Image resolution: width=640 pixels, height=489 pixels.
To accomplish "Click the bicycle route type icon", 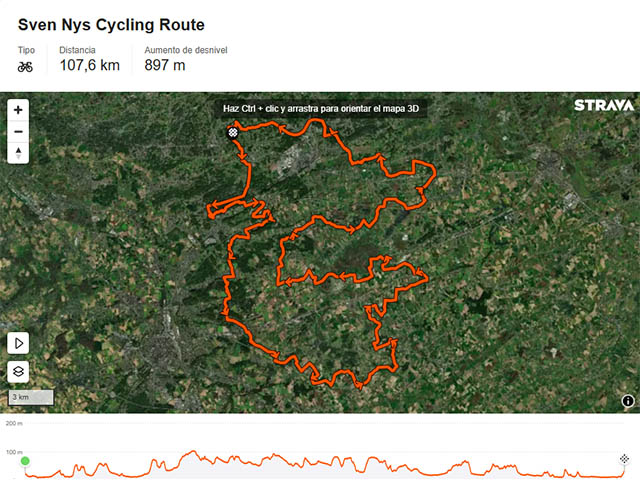I will coord(26,67).
